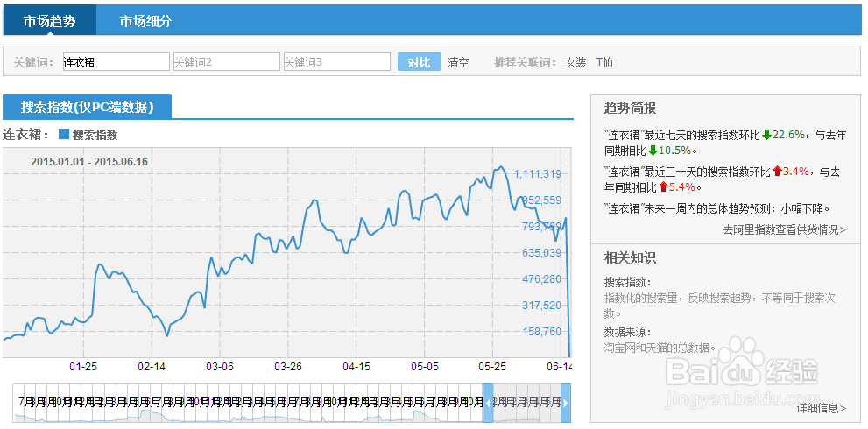868x429 pixels.
Task: Click red up arrow beside 5.4%
Action: coord(663,187)
